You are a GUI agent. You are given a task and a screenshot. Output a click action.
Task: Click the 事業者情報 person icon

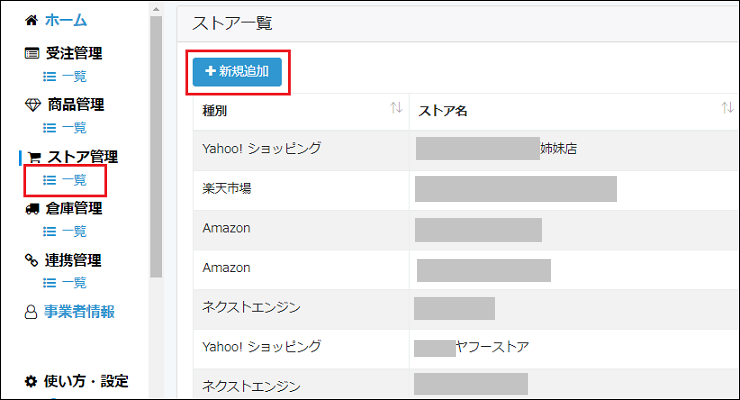pos(30,312)
